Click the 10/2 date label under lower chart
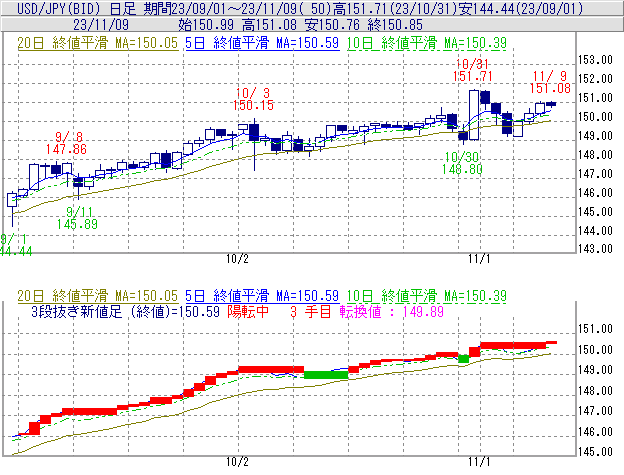The height and width of the screenshot is (475, 624). (238, 462)
